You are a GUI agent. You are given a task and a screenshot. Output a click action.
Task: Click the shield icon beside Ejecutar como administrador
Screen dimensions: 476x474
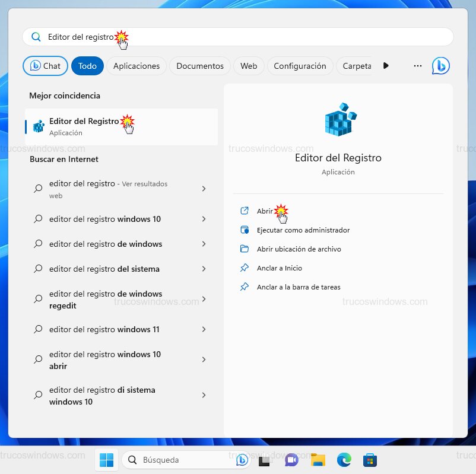click(245, 230)
